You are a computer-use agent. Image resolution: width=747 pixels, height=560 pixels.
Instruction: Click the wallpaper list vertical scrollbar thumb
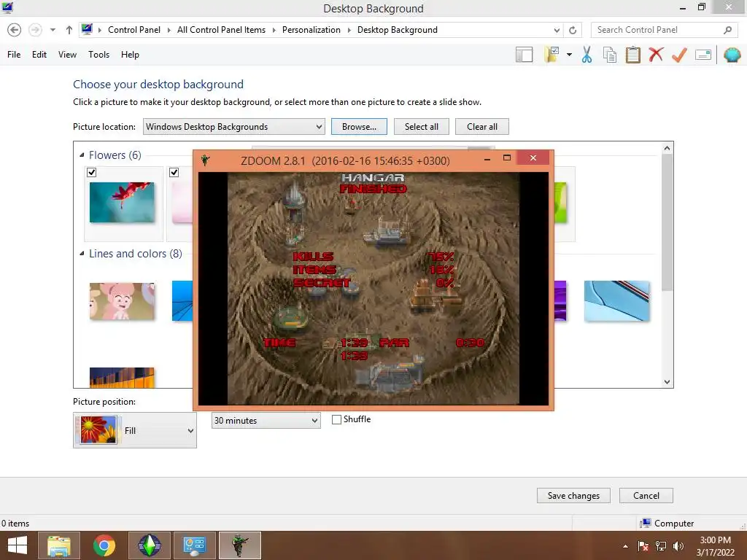pyautogui.click(x=667, y=222)
